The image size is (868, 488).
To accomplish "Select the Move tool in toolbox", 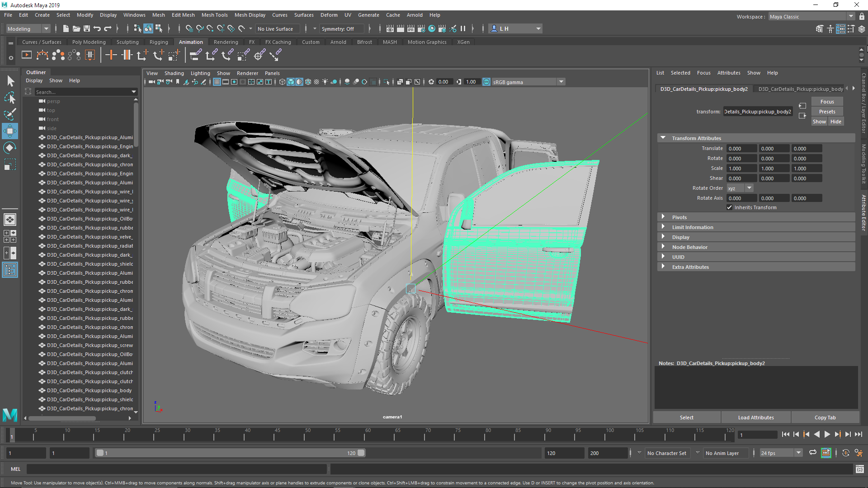I will click(10, 131).
